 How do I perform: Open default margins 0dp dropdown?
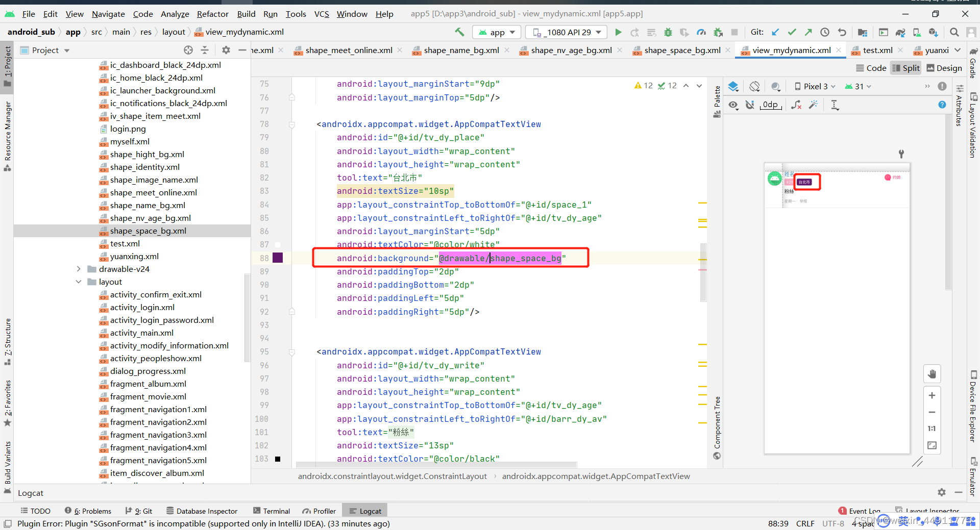pyautogui.click(x=771, y=105)
